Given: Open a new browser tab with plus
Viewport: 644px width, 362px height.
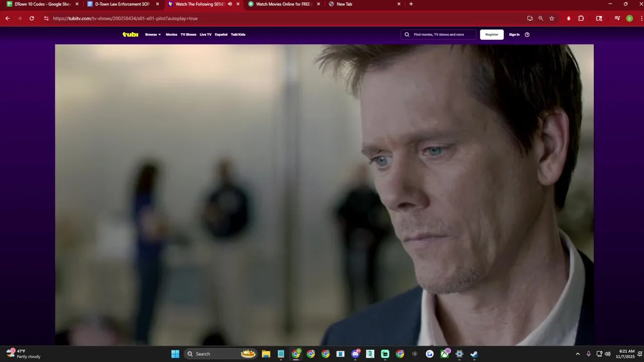Looking at the screenshot, I should pos(411,4).
